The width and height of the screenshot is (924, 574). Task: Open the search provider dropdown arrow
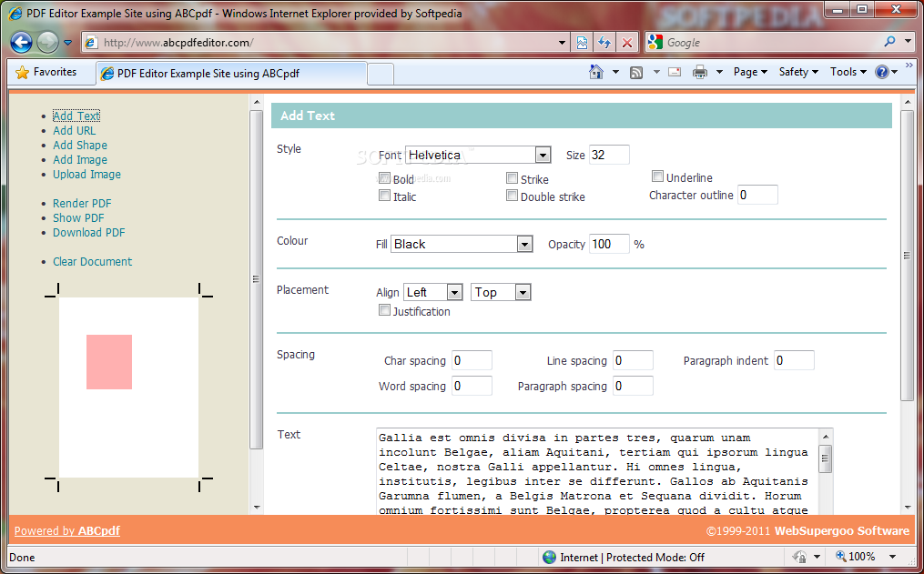909,42
